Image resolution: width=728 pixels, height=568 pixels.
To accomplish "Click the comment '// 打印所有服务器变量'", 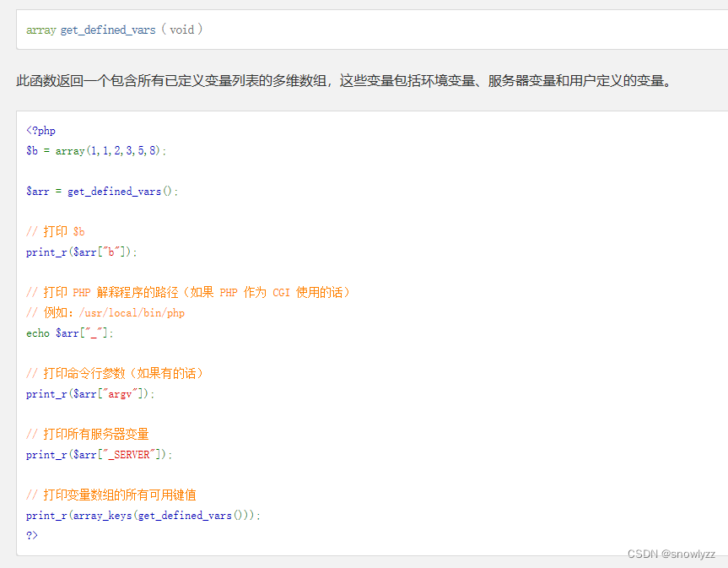I will [87, 434].
